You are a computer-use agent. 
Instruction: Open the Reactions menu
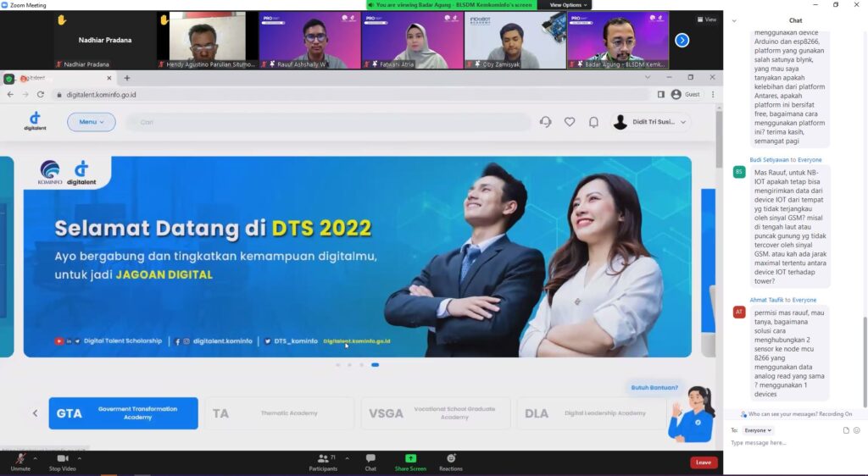451,462
